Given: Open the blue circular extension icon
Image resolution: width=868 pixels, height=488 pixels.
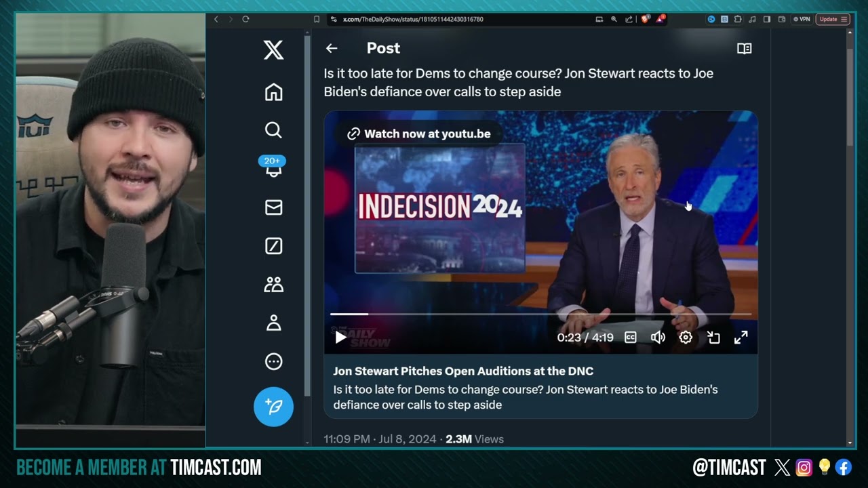Looking at the screenshot, I should (711, 19).
